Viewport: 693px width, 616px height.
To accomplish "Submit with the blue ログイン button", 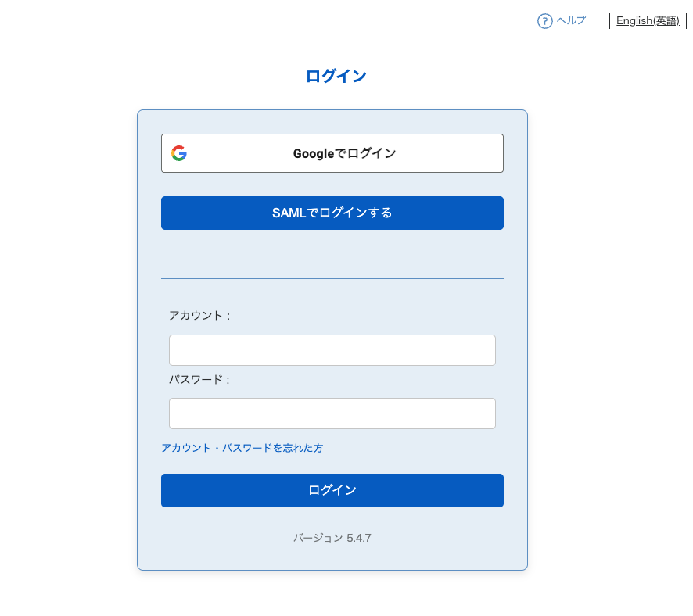I will (x=332, y=490).
